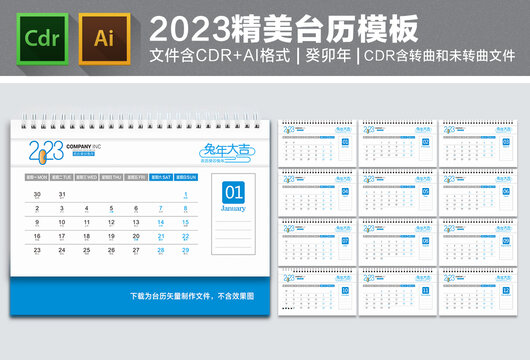Click the blue date 14 in the large calendar
530x360 pixels.
161,222
